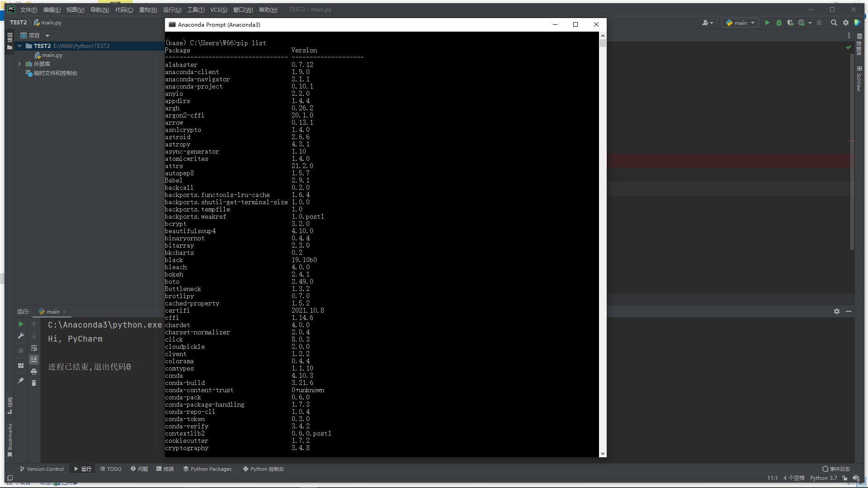Collapse the TEST2 project node

19,46
